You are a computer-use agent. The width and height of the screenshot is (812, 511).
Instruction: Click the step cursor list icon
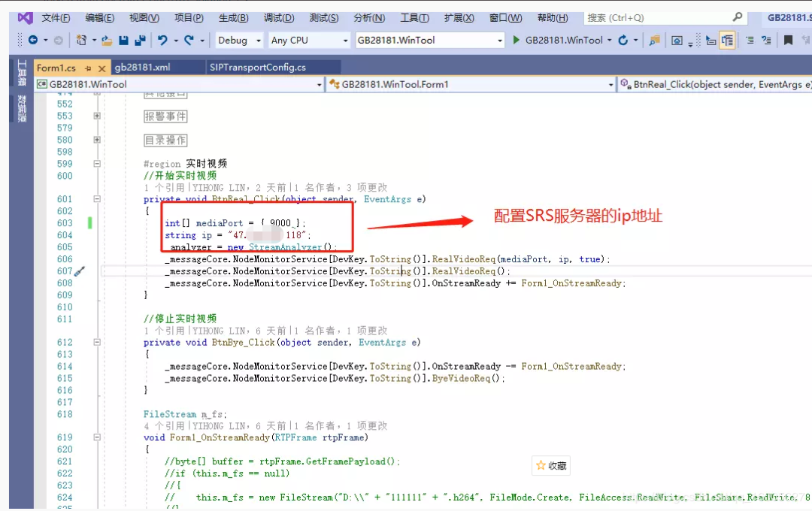711,41
